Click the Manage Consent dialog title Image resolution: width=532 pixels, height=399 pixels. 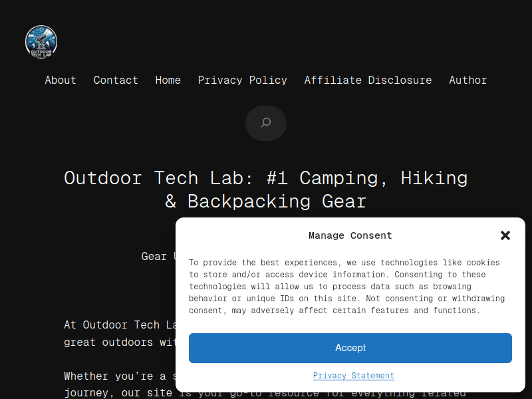click(350, 235)
